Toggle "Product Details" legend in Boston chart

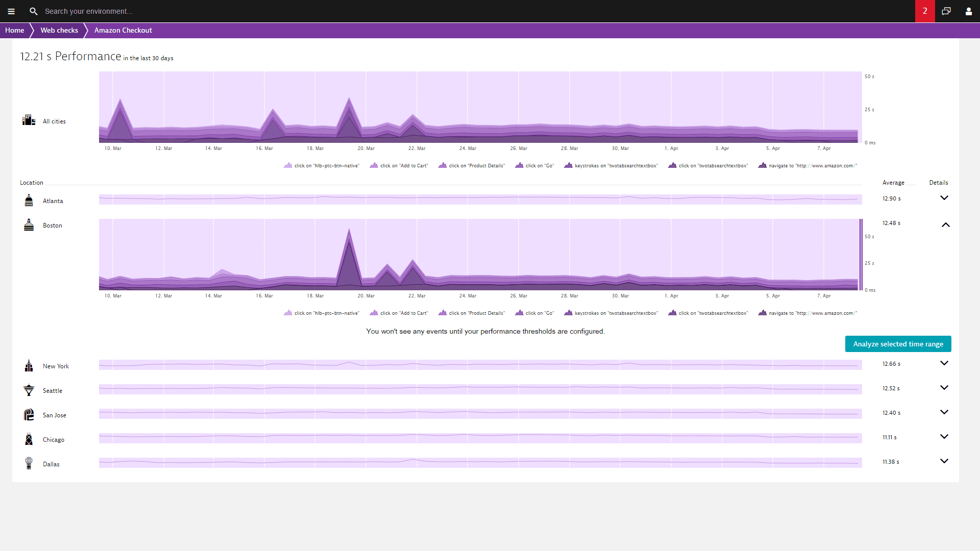click(x=472, y=313)
